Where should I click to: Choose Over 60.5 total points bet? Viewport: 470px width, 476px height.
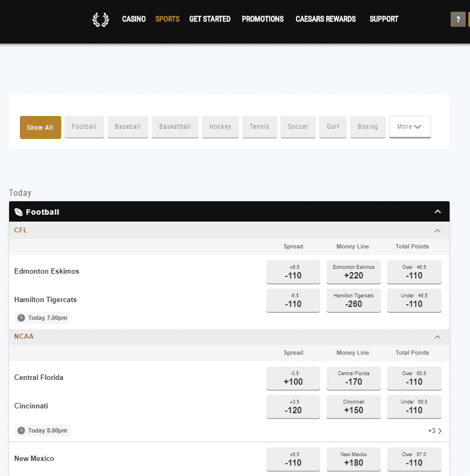coord(414,378)
